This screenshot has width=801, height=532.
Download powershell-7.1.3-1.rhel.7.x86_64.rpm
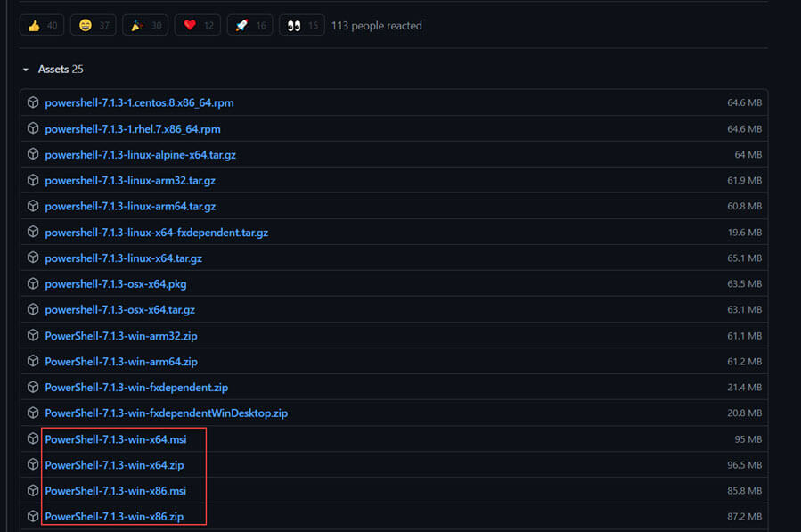coord(133,129)
